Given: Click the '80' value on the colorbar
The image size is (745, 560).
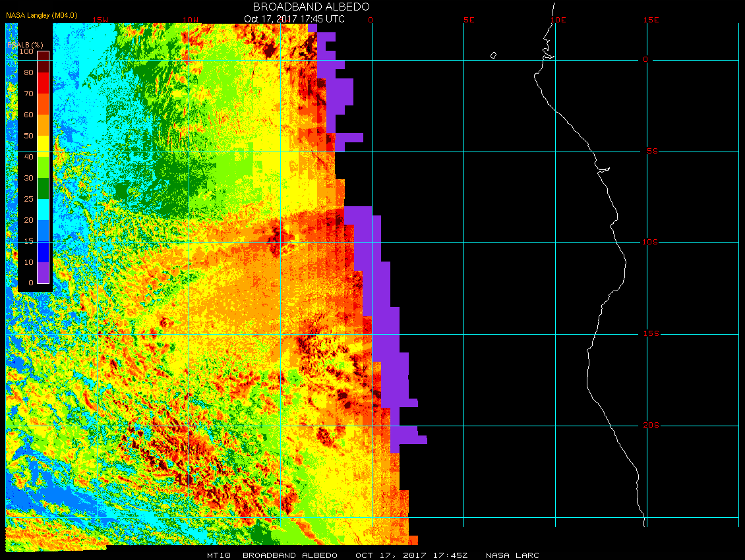Looking at the screenshot, I should pyautogui.click(x=28, y=72).
